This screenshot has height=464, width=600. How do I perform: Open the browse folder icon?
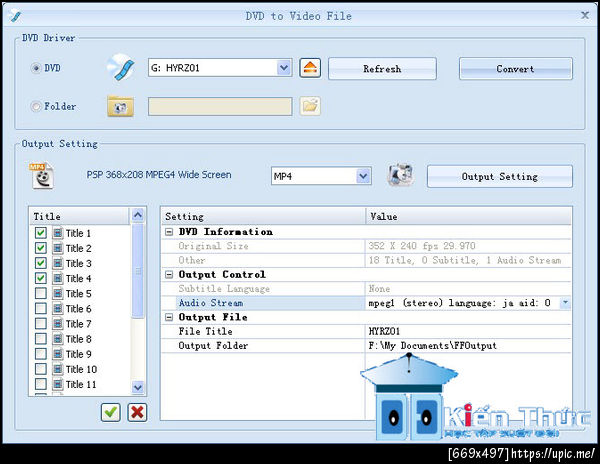310,106
